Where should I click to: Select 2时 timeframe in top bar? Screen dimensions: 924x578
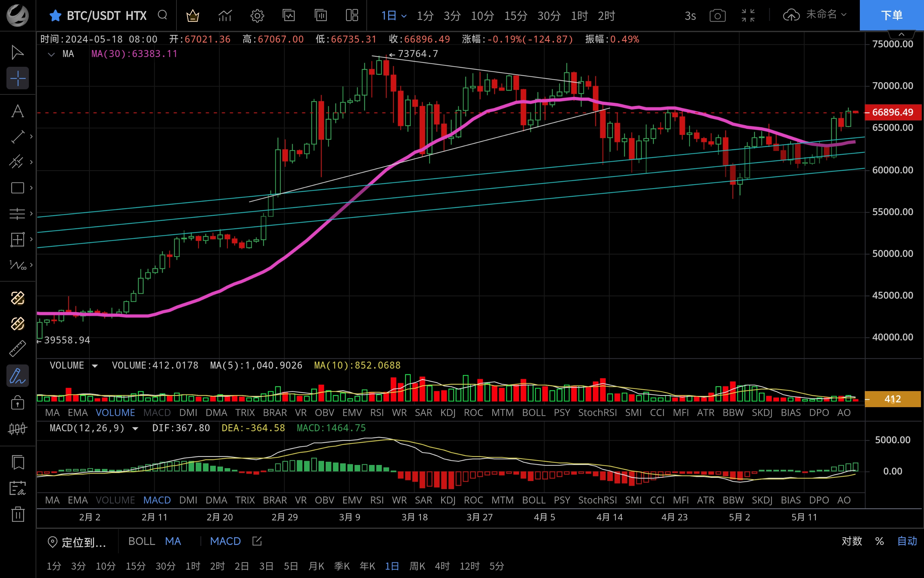(606, 16)
